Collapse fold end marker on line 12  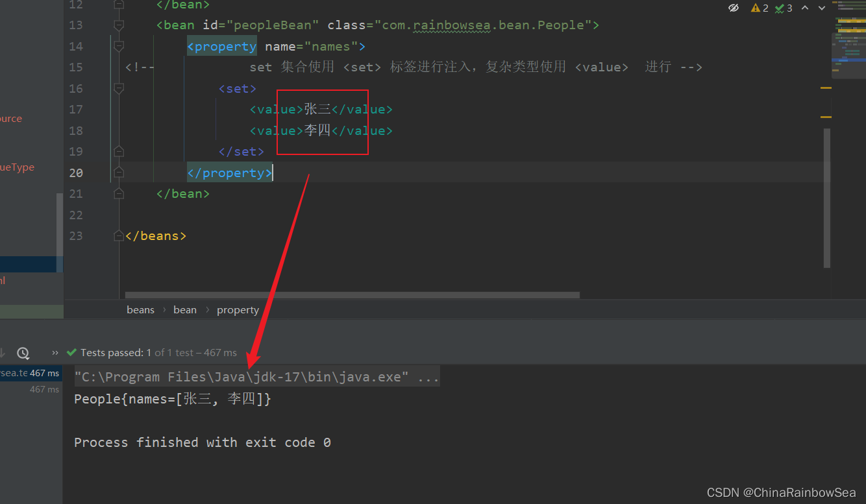click(x=118, y=5)
